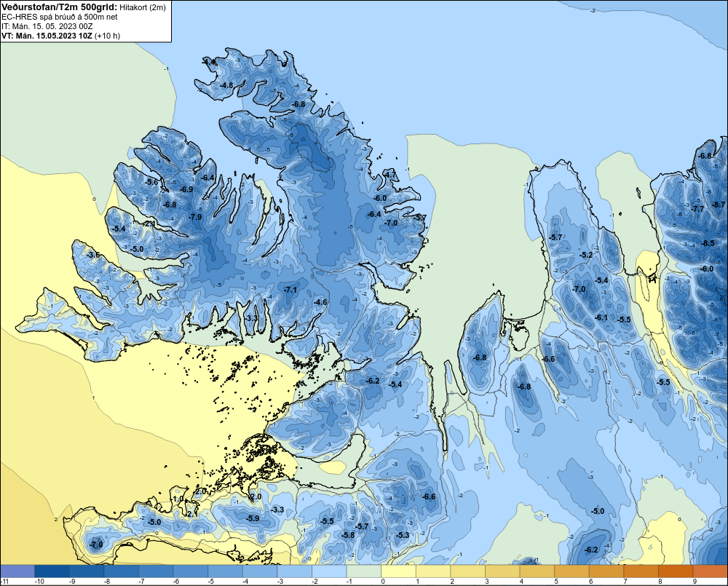
Task: Click the temperature value "-6.1" on the map
Action: coord(601,317)
